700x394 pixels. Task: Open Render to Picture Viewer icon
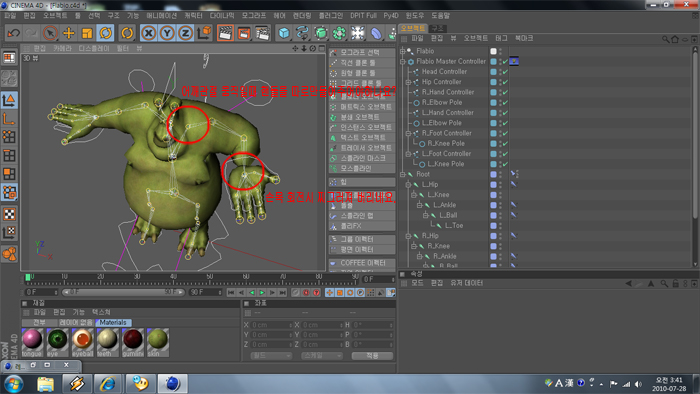click(244, 33)
